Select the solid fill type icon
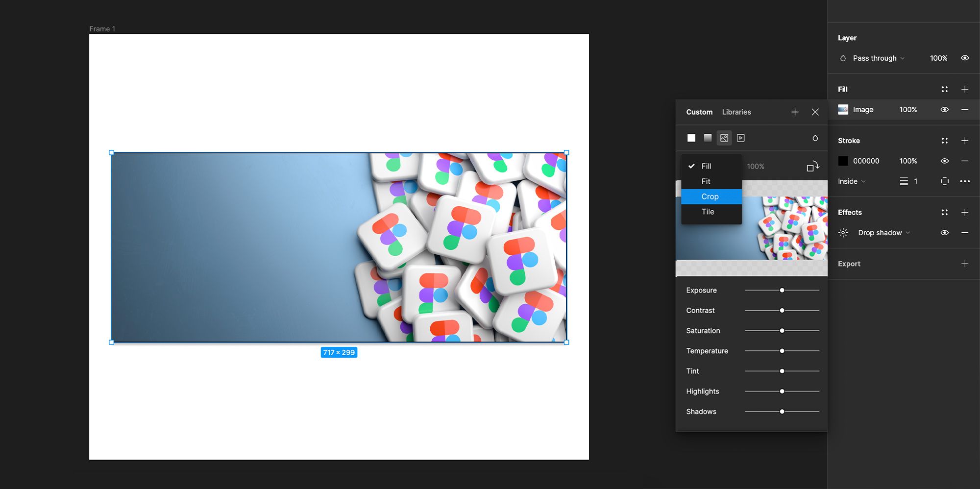Image resolution: width=980 pixels, height=489 pixels. tap(691, 138)
